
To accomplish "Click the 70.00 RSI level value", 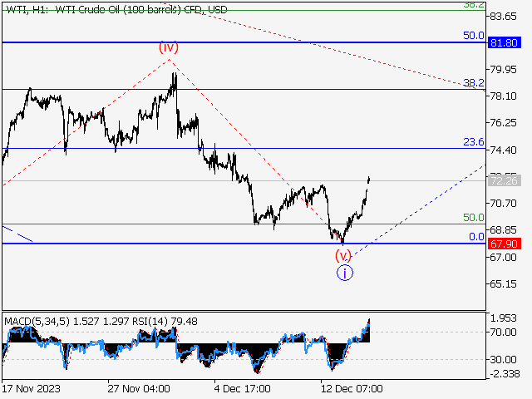I will [x=504, y=332].
